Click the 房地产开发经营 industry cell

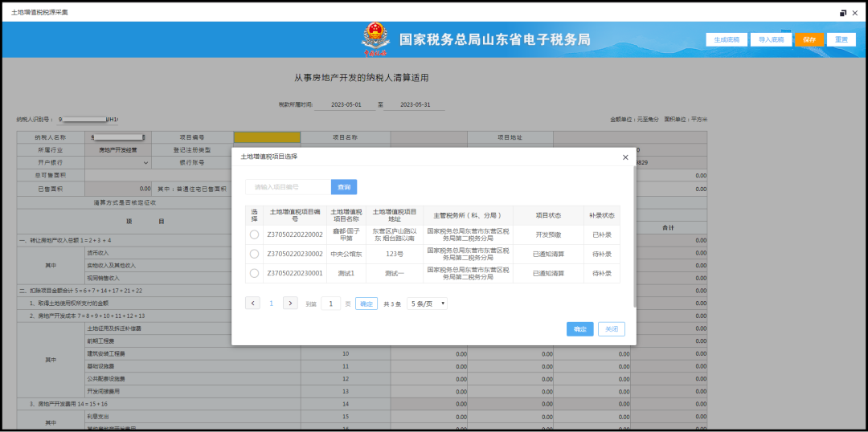[x=117, y=150]
